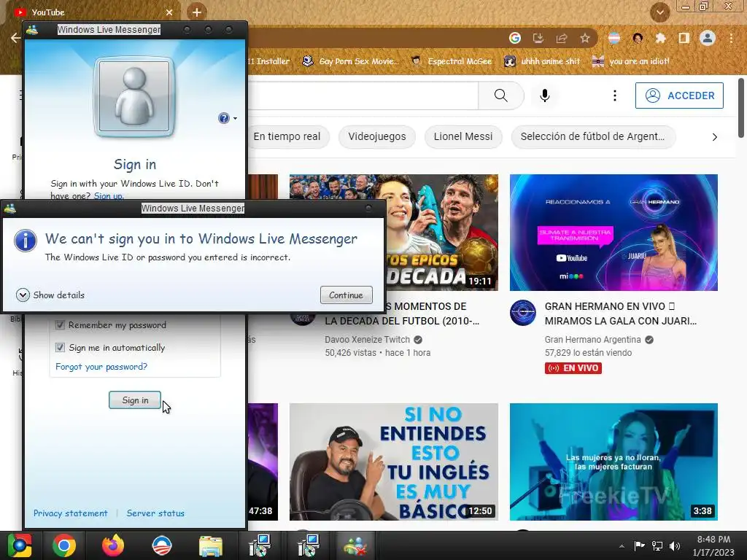Open the Privacy statement link
The image size is (747, 560).
71,513
